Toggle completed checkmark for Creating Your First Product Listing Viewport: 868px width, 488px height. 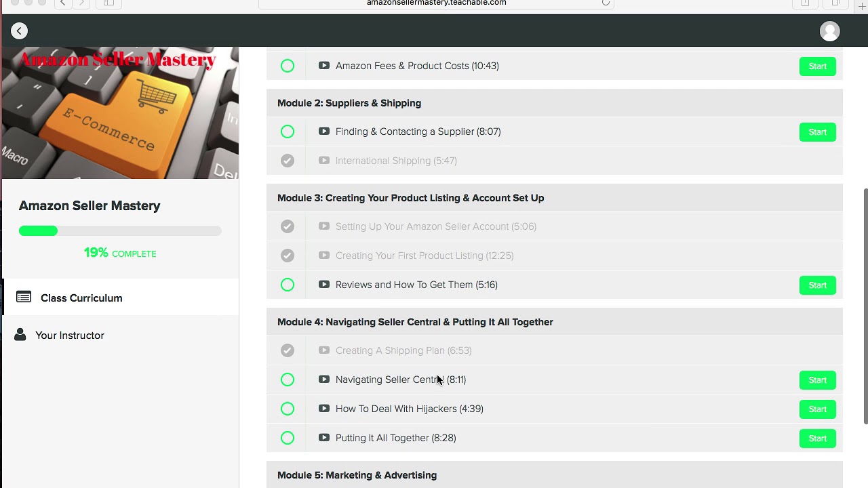[x=288, y=256]
